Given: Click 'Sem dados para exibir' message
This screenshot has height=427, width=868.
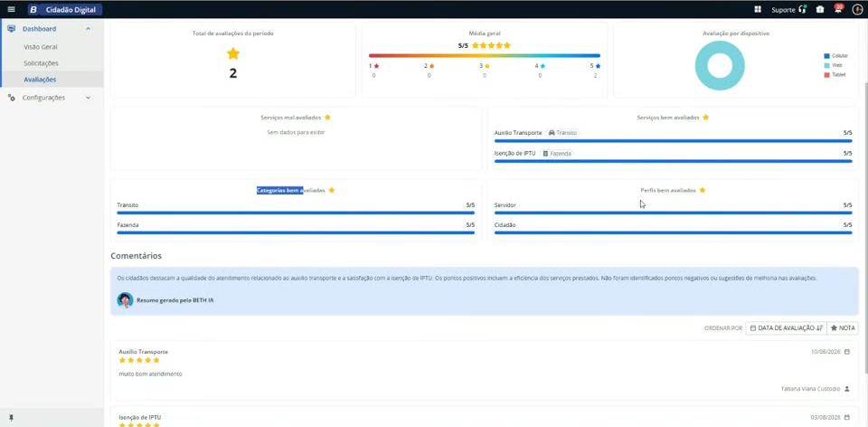Looking at the screenshot, I should click(297, 132).
